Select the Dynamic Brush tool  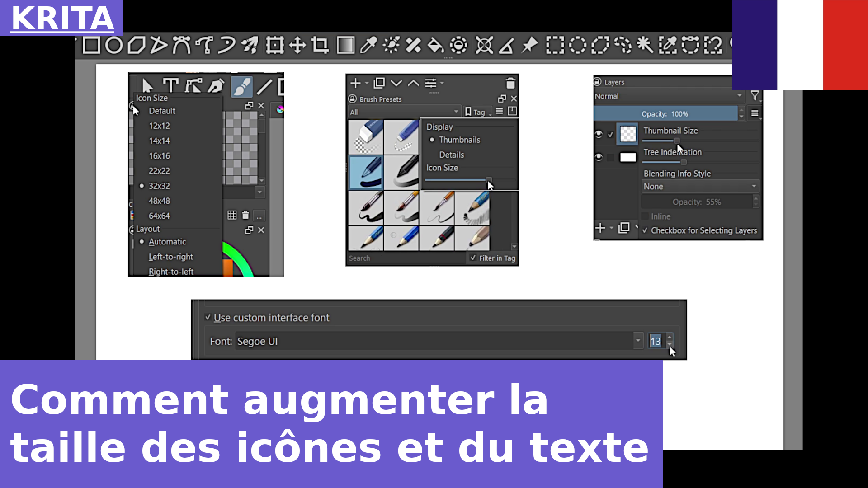pyautogui.click(x=226, y=45)
